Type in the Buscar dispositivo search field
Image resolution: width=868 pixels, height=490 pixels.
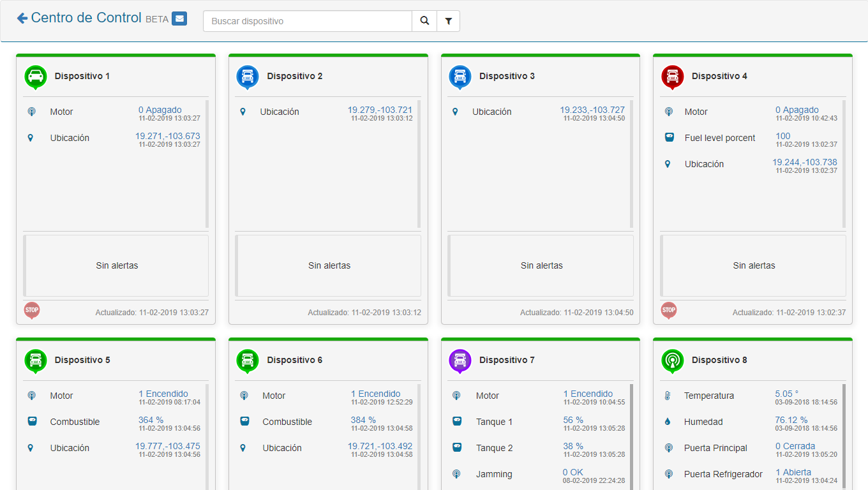pyautogui.click(x=308, y=21)
